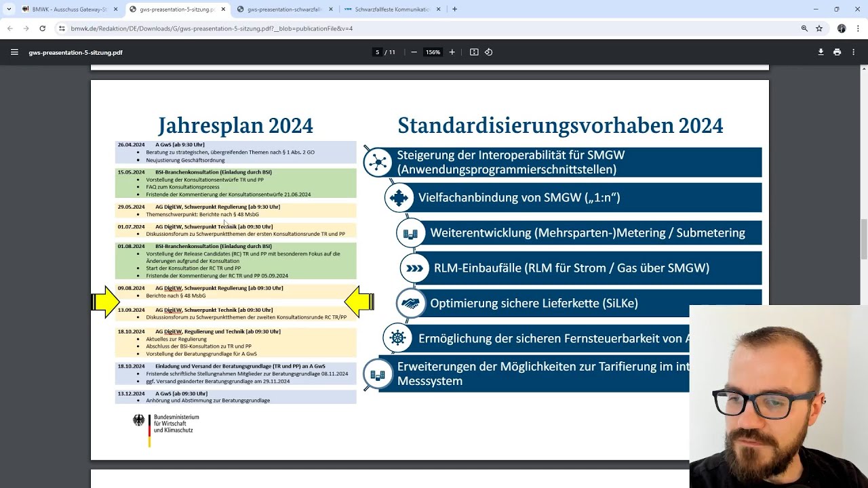Click the Vielfachanbindung arrows icon
This screenshot has width=868, height=488.
click(399, 198)
